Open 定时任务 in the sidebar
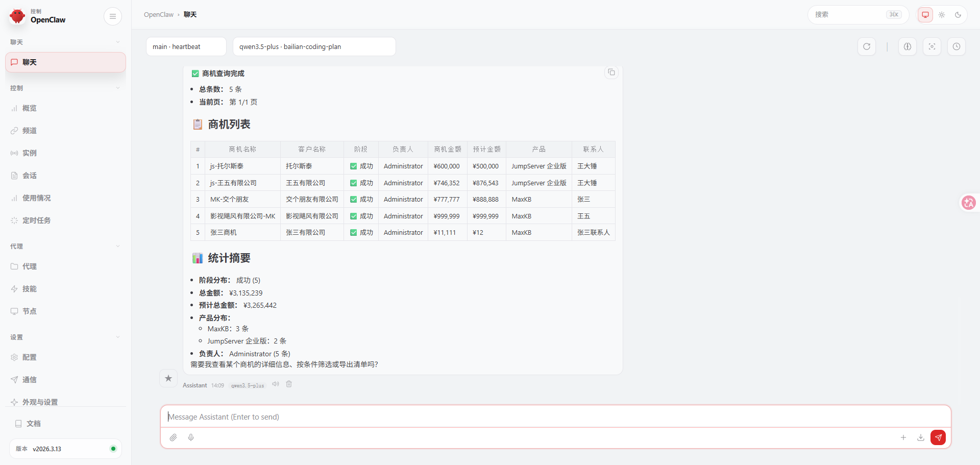 pos(36,221)
